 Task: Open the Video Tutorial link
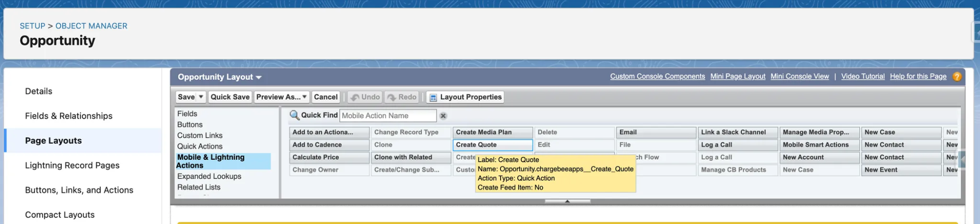click(863, 76)
